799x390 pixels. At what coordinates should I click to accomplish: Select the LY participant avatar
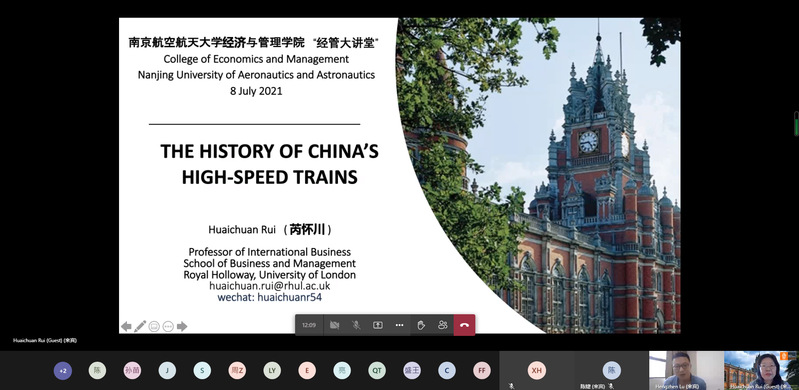click(x=272, y=371)
